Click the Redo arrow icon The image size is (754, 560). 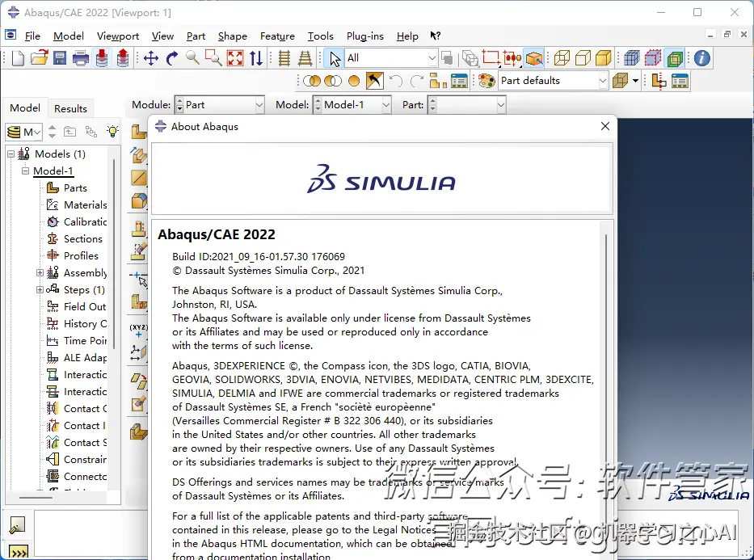tap(416, 81)
